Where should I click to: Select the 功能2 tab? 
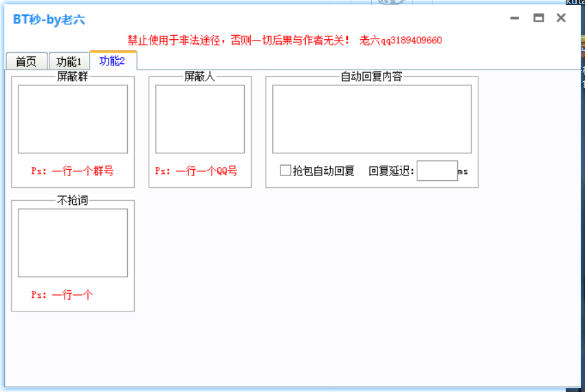coord(113,61)
